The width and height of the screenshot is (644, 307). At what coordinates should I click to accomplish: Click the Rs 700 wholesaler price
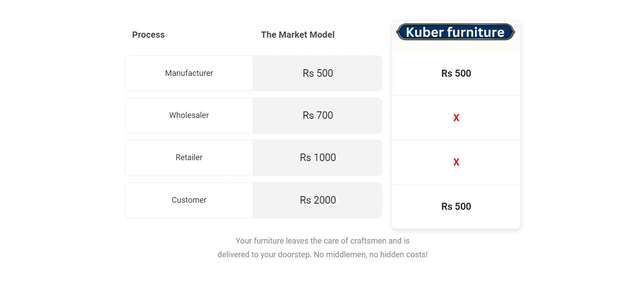pyautogui.click(x=318, y=115)
